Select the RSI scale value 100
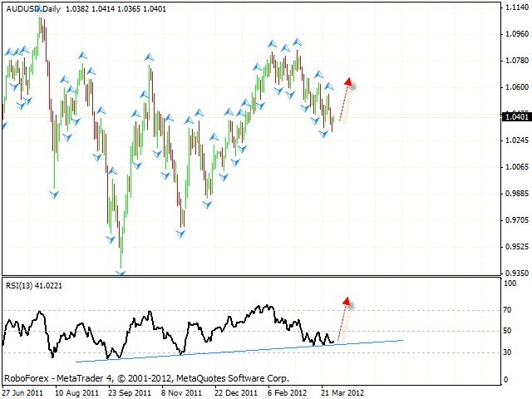The image size is (532, 399). (510, 283)
